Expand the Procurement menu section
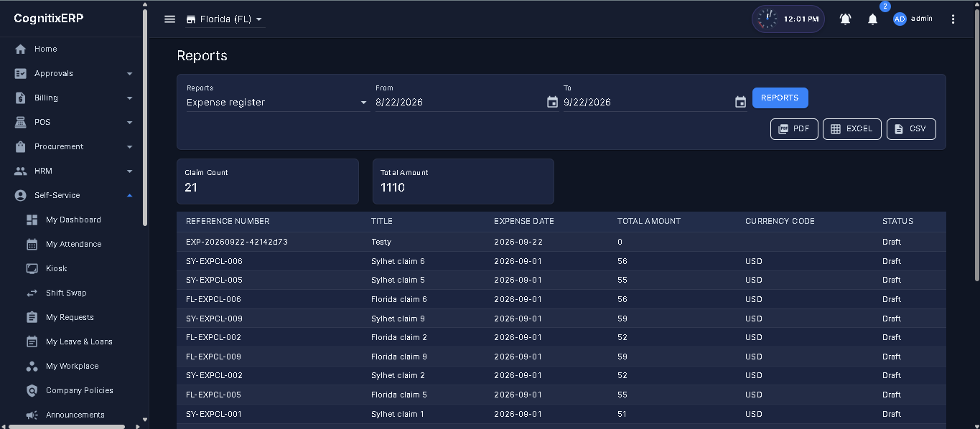 [x=73, y=146]
